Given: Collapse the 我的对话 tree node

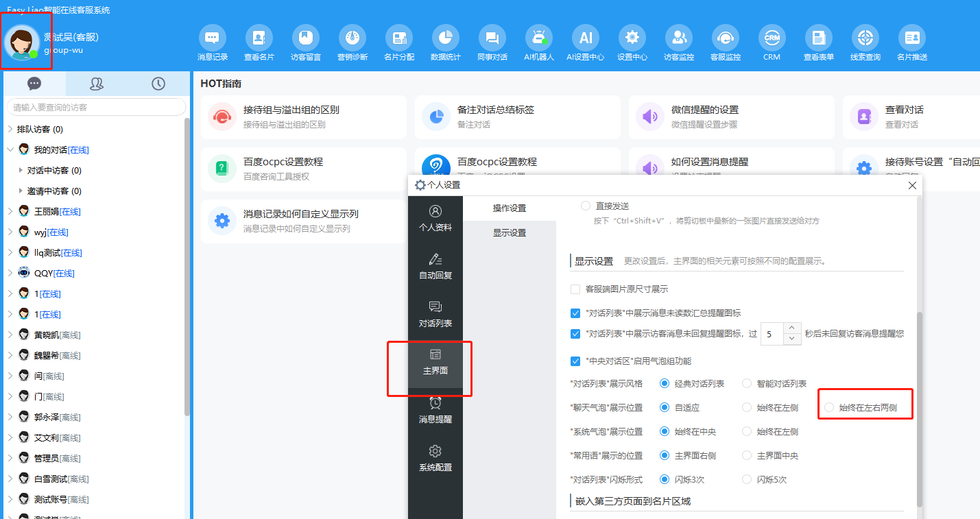Looking at the screenshot, I should click(10, 149).
